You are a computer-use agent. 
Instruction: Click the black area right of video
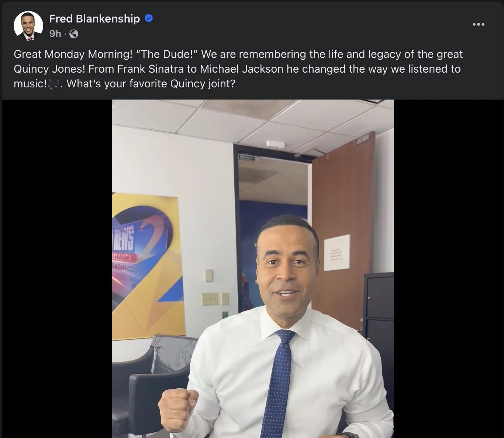tap(448, 269)
